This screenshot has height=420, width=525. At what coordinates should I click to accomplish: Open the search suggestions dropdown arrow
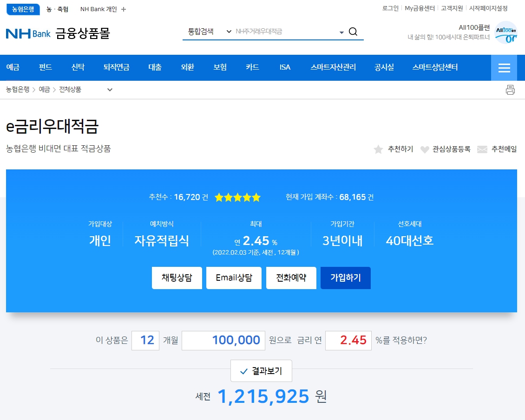point(341,32)
